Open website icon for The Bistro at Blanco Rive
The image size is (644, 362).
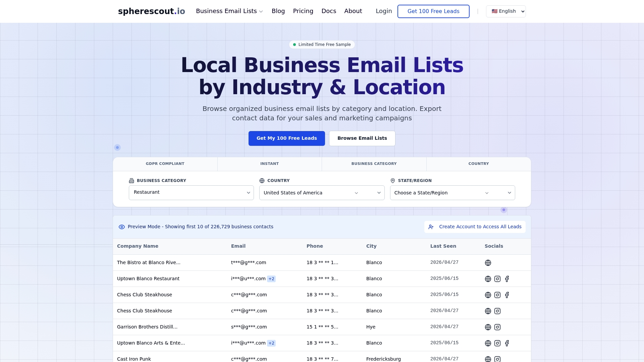[x=488, y=263]
